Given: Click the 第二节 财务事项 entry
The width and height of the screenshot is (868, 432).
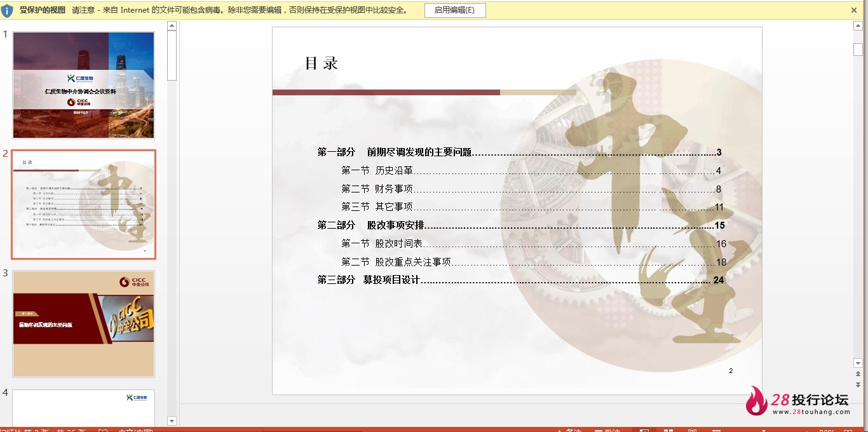Looking at the screenshot, I should point(531,189).
